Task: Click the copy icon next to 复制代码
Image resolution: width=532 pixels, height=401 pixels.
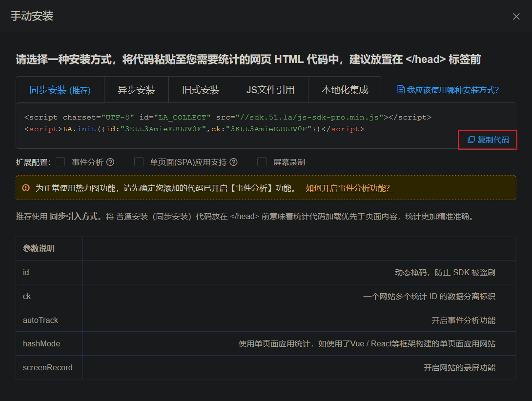Action: (x=471, y=140)
